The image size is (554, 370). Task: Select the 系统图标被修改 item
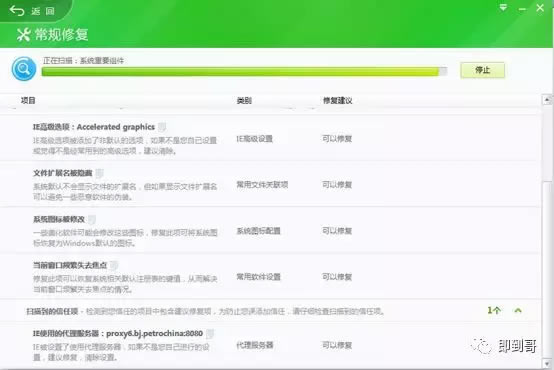point(270,230)
